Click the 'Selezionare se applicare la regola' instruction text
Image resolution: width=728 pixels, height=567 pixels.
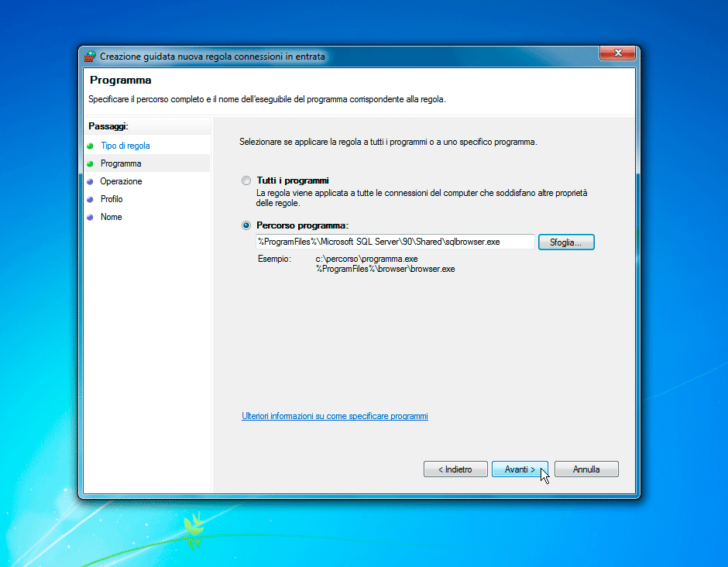[x=388, y=142]
